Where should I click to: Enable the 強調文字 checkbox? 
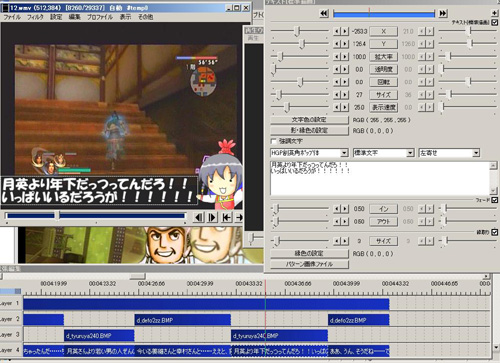pyautogui.click(x=274, y=141)
